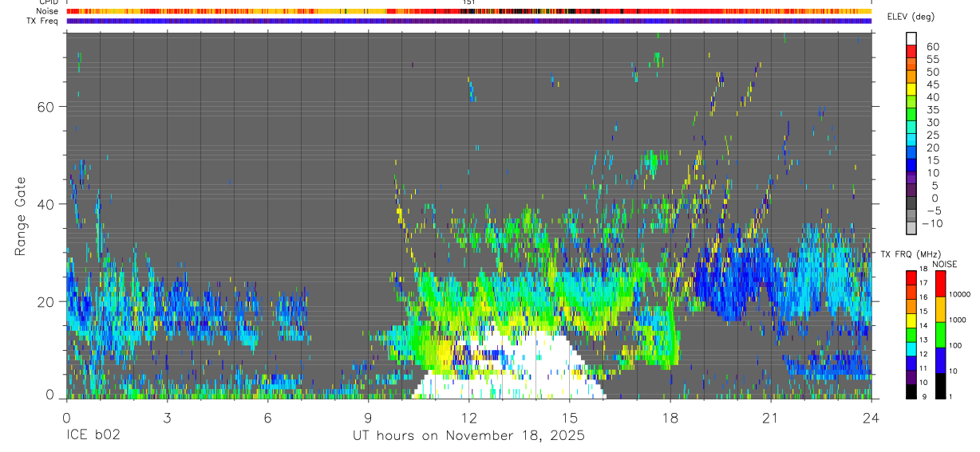980x452 pixels.
Task: Click the yellow swatch of ELEV colorbar
Action: (911, 88)
